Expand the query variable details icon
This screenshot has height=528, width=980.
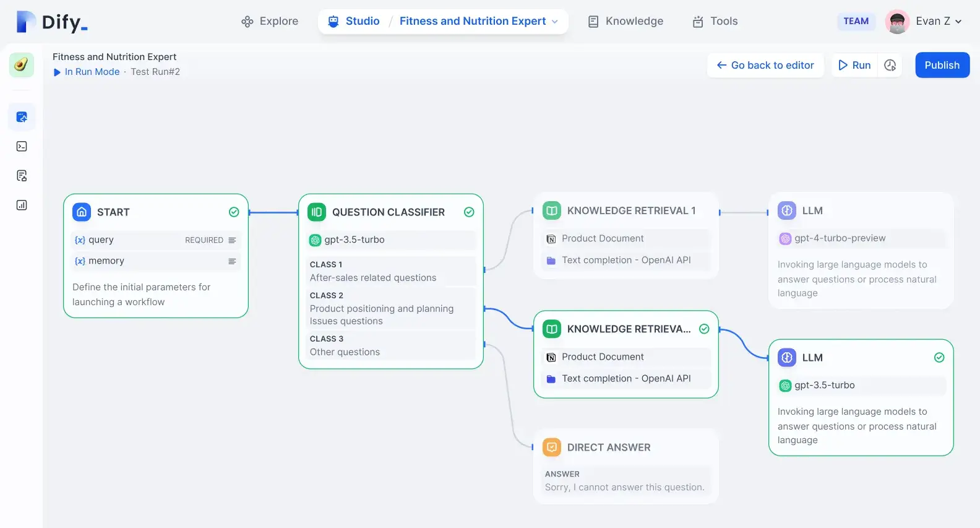click(232, 240)
